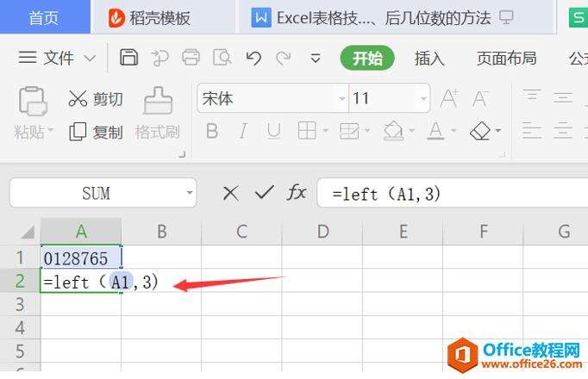Open the font group dialog launcher
Screen dimensions: 588x379
(x=503, y=154)
